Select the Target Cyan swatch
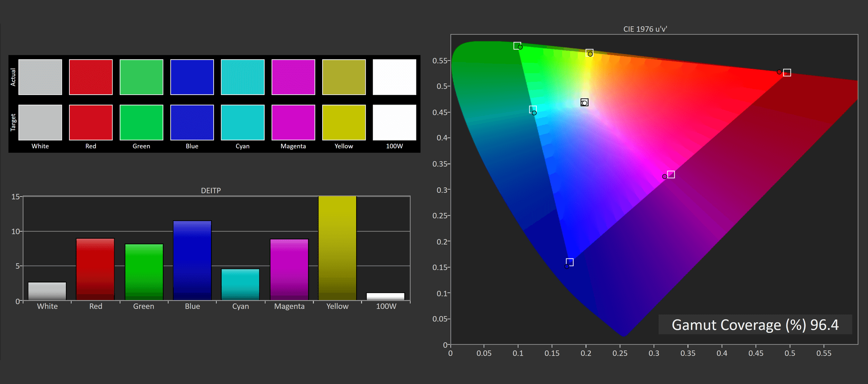The height and width of the screenshot is (384, 868). tap(242, 122)
